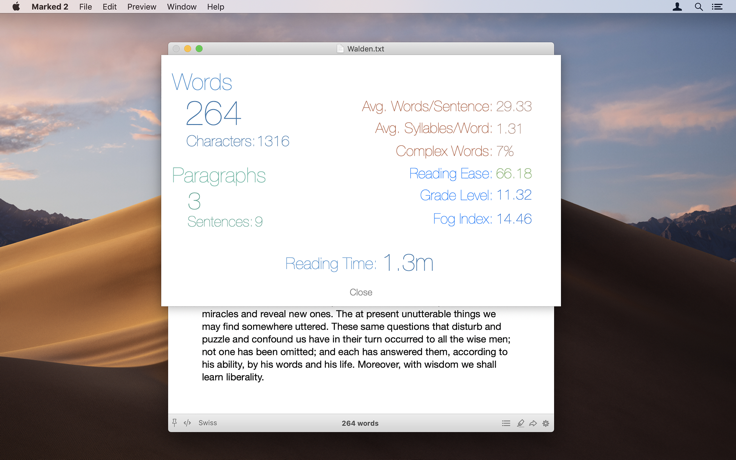Open the Edit menu
The image size is (736, 460).
[x=109, y=7]
